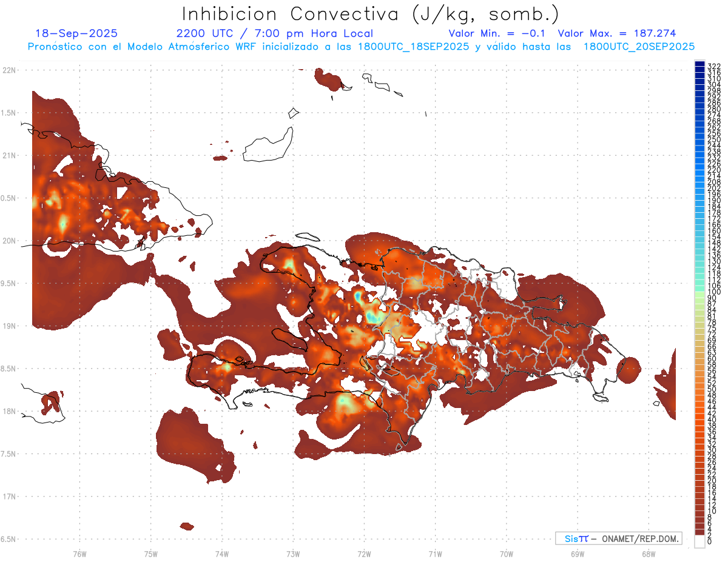Click the '73W' longitude label
Viewport: 728px width, 562px height.
tap(293, 554)
